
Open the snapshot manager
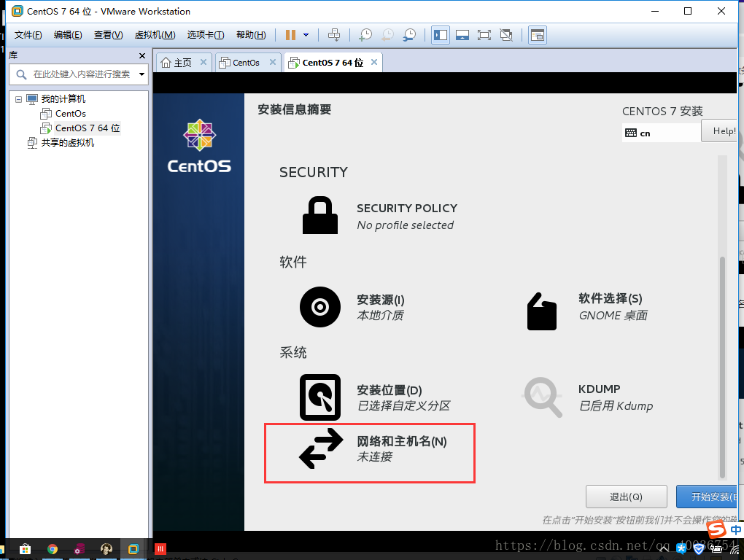pos(409,35)
